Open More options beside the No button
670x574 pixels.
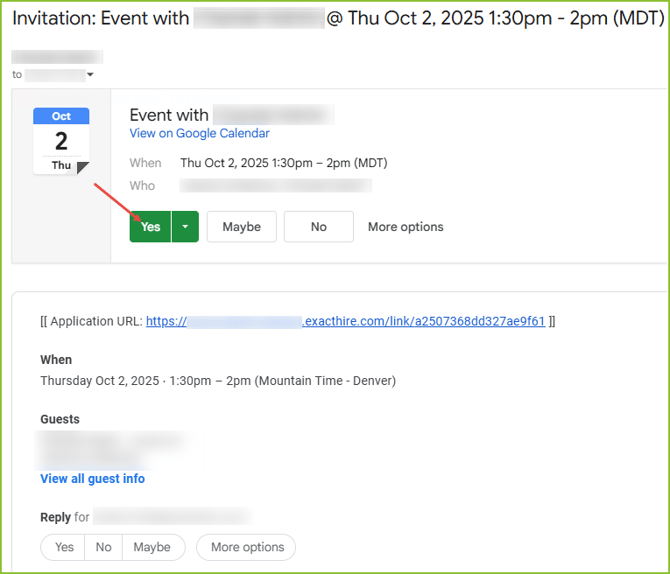[x=405, y=227]
